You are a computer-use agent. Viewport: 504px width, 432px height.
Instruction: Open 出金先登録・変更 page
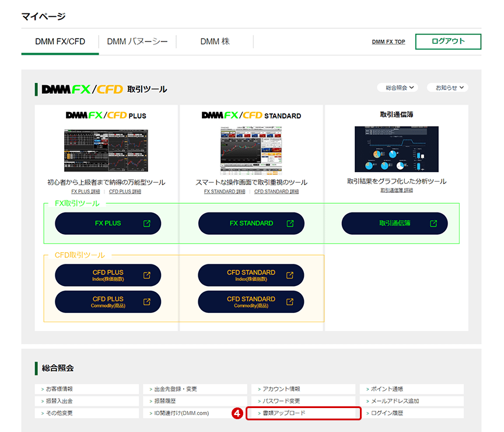coord(195,389)
